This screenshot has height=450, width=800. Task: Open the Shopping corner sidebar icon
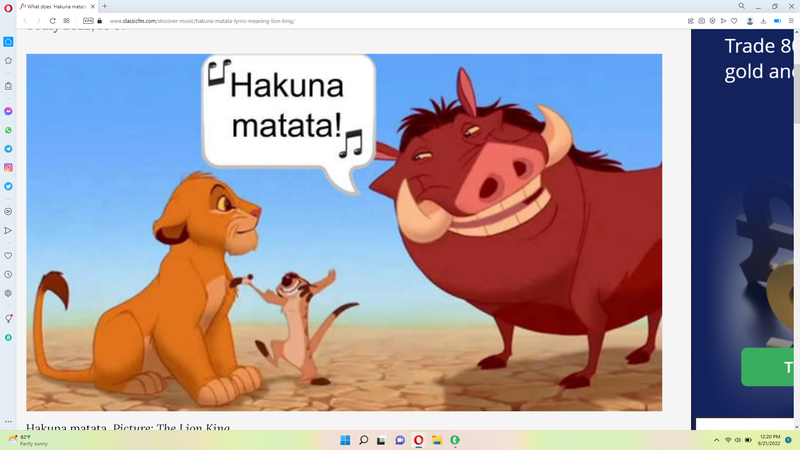[x=8, y=86]
